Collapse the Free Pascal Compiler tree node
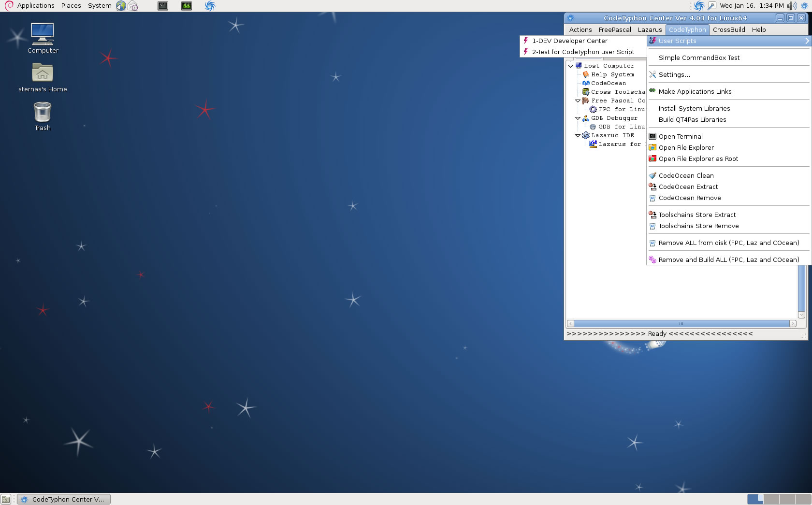812x505 pixels. [x=578, y=101]
